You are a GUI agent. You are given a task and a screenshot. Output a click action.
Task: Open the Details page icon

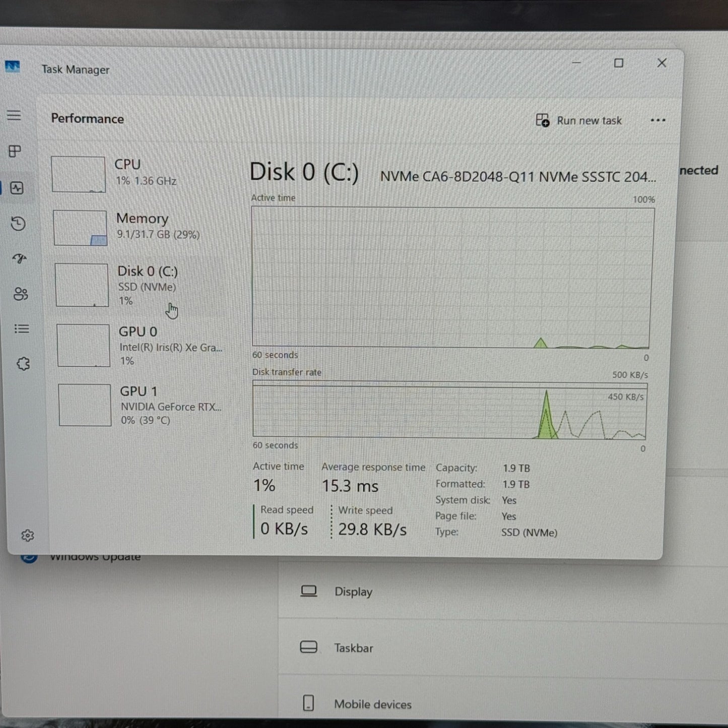[x=22, y=329]
